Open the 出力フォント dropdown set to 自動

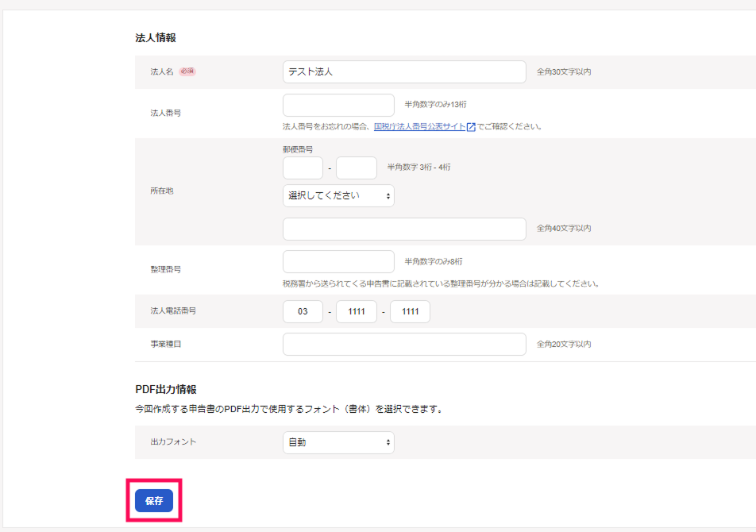338,442
